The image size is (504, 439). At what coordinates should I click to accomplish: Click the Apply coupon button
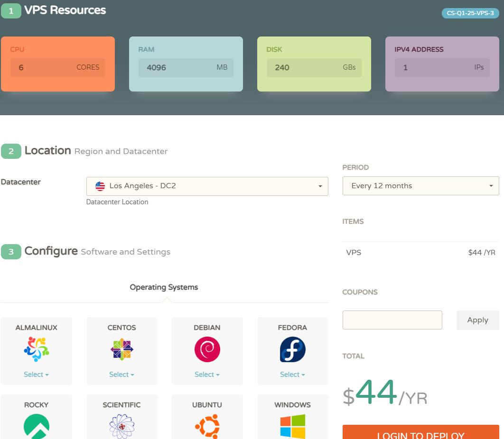pos(477,320)
